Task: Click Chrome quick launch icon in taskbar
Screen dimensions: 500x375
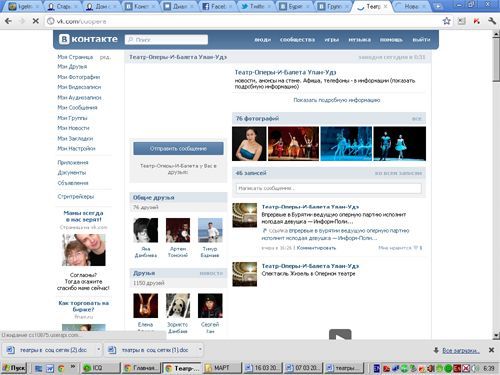Action: click(x=61, y=368)
